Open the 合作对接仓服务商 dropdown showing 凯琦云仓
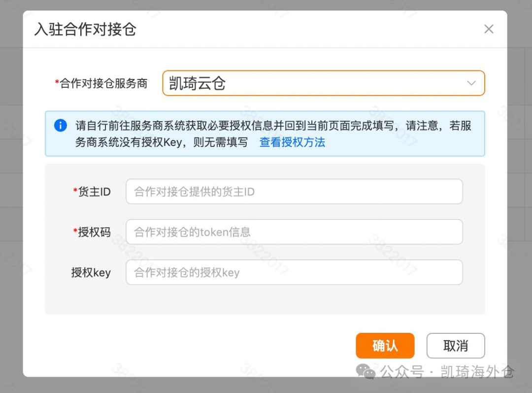The width and height of the screenshot is (532, 393). pos(324,83)
